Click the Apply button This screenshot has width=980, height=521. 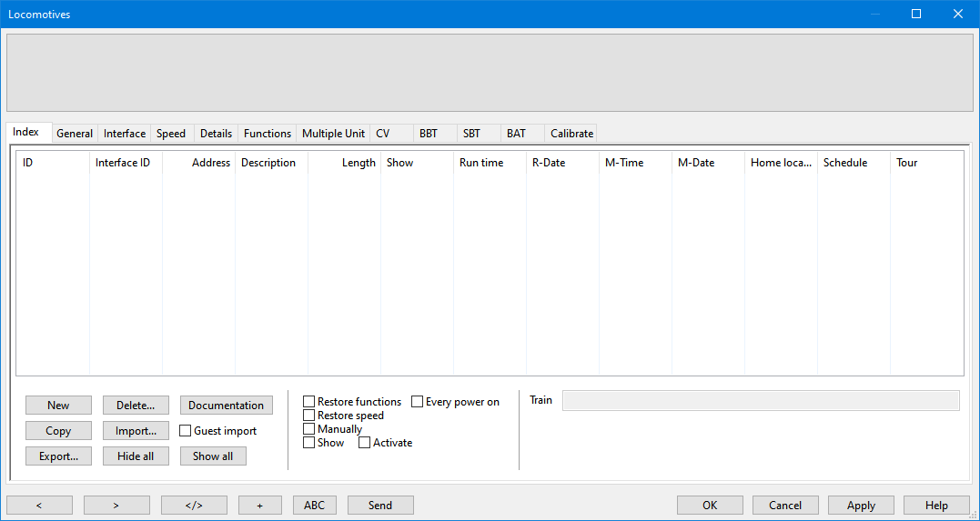coord(861,506)
